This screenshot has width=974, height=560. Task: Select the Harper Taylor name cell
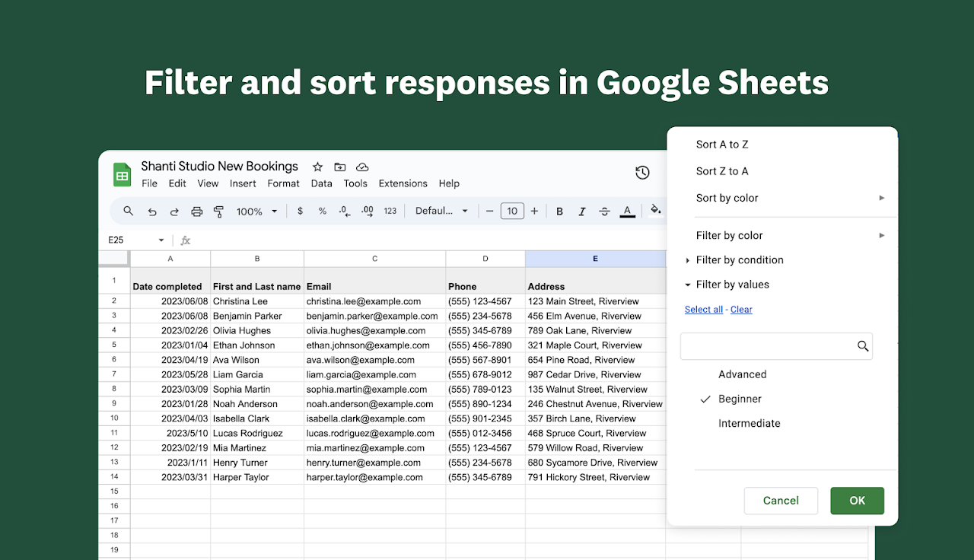(257, 477)
